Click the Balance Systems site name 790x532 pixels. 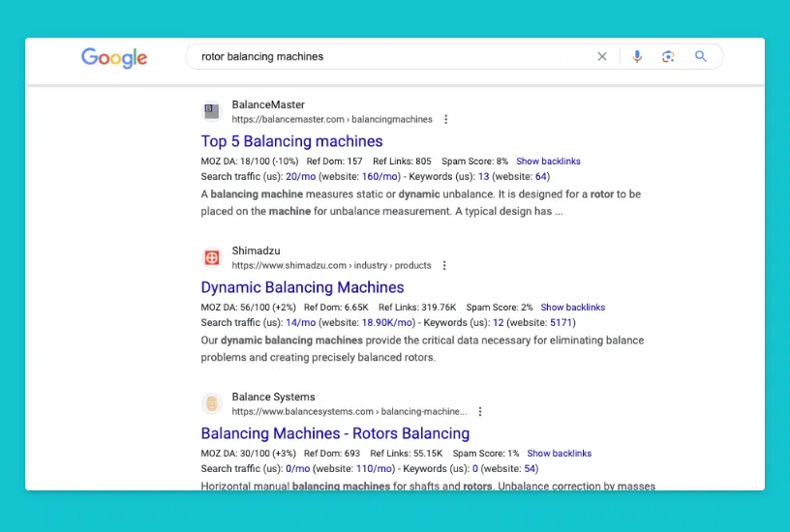point(274,397)
